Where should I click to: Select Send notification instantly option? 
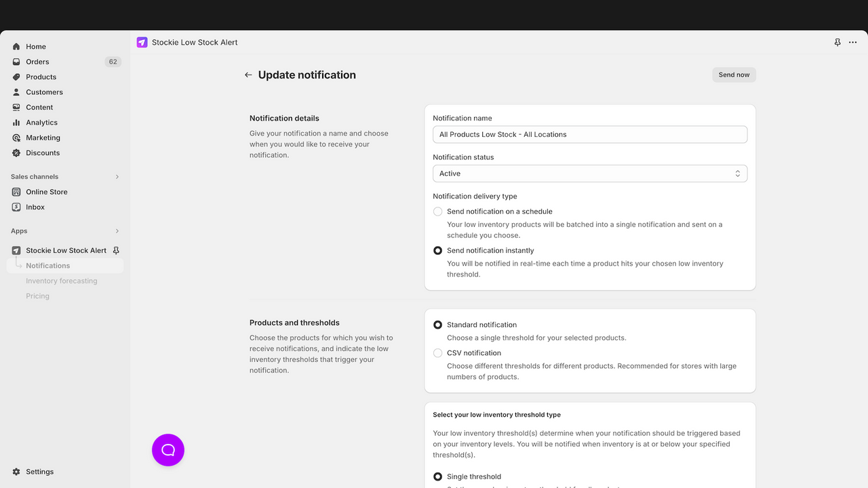[x=438, y=251]
